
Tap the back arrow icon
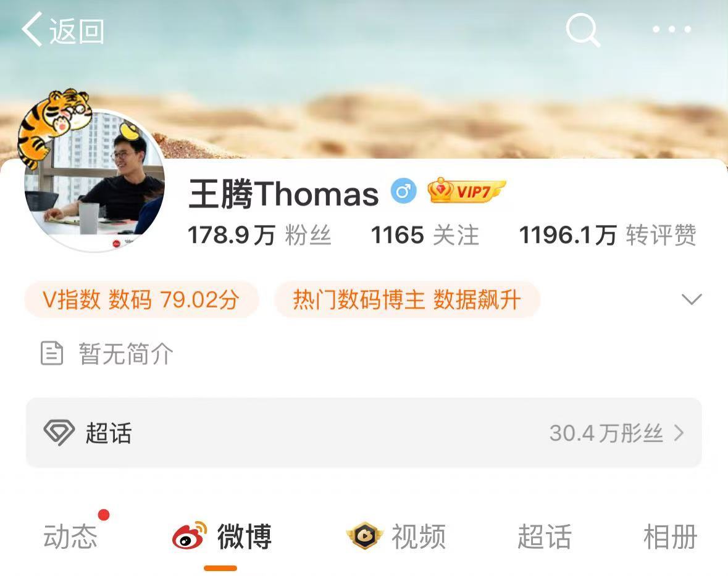(x=32, y=29)
